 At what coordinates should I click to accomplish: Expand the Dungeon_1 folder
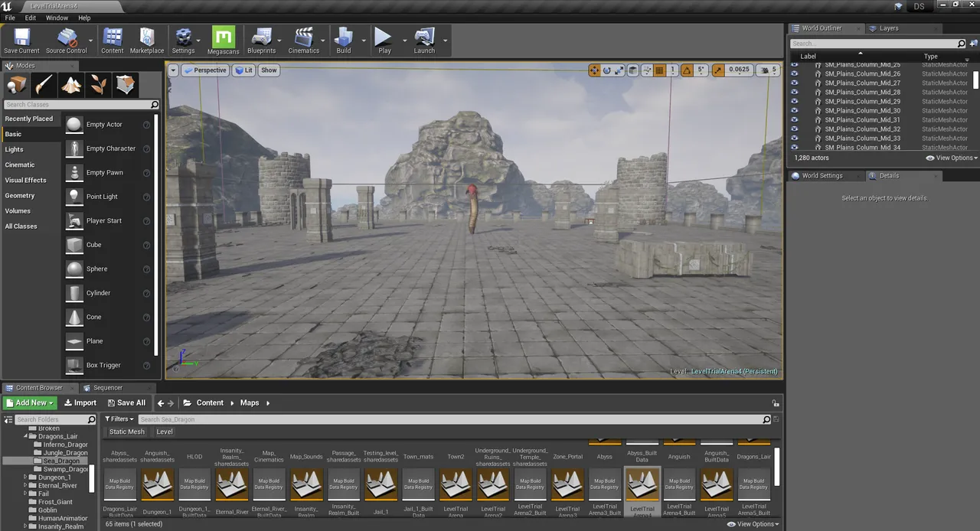point(25,477)
